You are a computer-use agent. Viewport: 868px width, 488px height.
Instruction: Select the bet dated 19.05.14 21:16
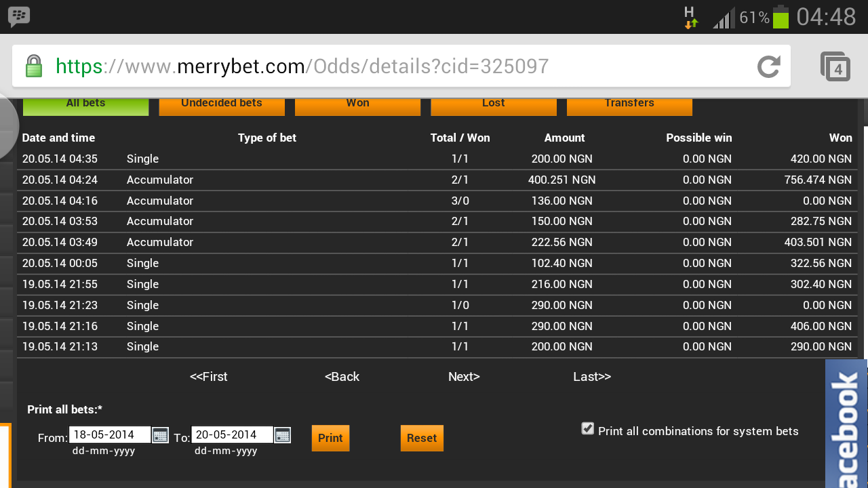[437, 327]
